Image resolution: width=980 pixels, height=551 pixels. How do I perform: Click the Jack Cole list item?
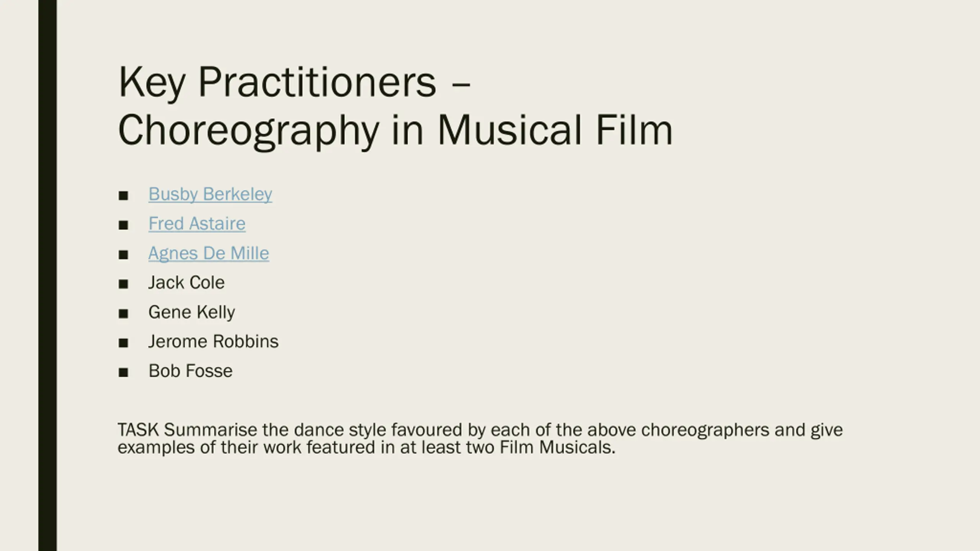click(186, 282)
